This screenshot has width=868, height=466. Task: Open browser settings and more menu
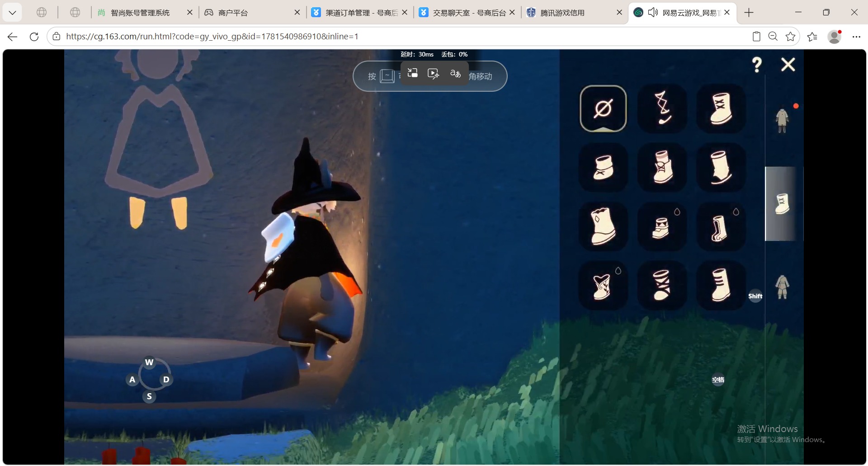856,37
